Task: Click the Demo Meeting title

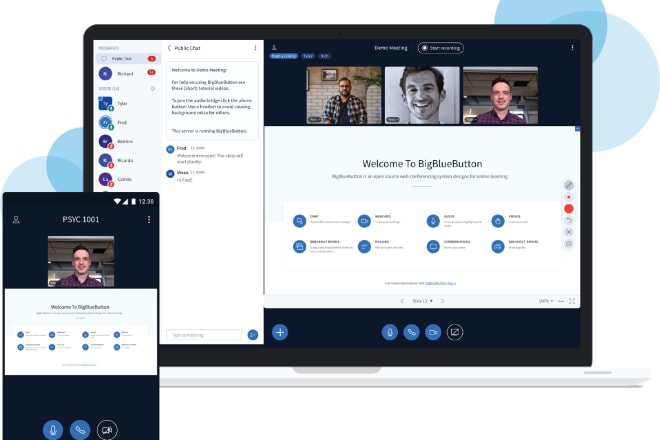Action: (x=391, y=48)
